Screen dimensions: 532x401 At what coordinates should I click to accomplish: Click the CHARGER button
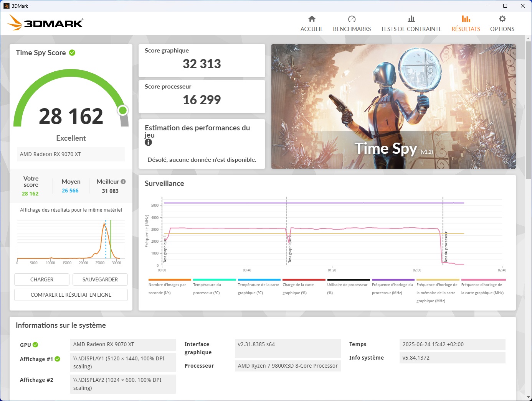[42, 279]
